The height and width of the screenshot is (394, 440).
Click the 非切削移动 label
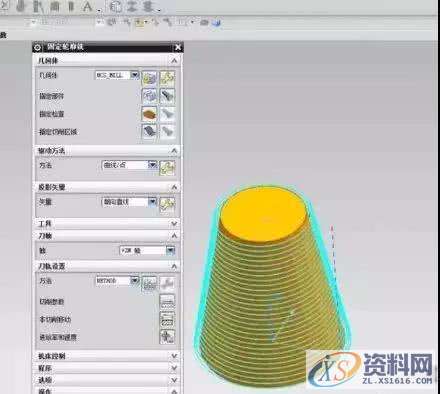55,320
